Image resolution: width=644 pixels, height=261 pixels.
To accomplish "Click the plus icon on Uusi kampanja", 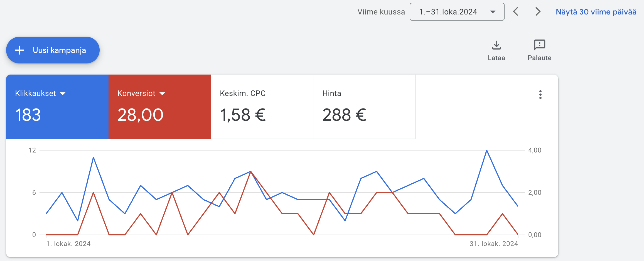I will pyautogui.click(x=19, y=50).
